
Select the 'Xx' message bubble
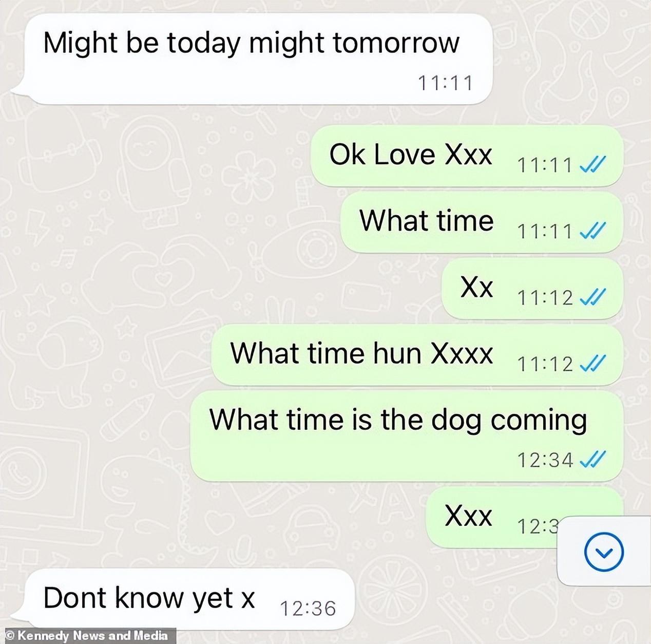[x=532, y=289]
